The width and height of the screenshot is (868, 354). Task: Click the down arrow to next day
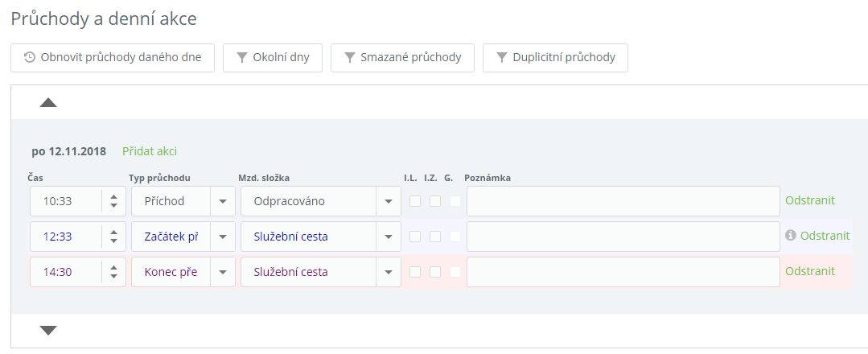click(x=48, y=330)
